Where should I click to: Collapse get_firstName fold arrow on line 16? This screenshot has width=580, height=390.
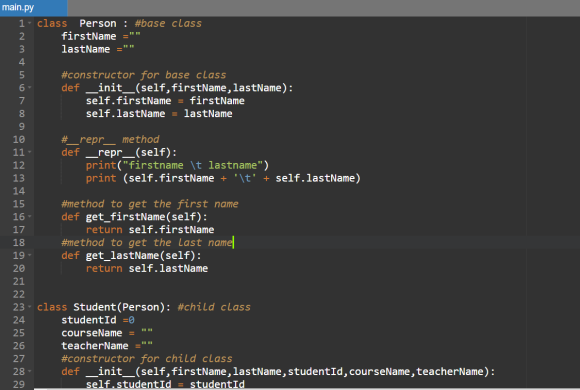[x=30, y=216]
